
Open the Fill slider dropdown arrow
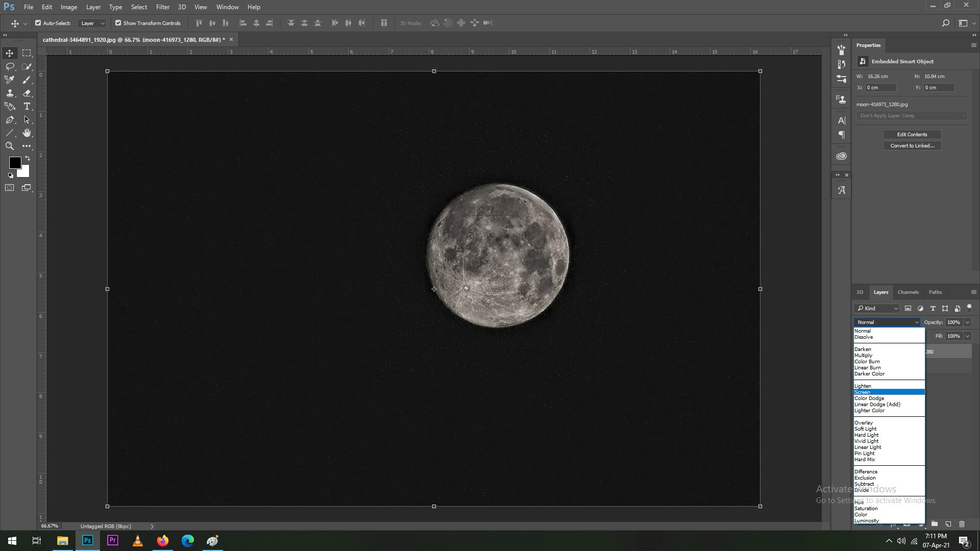[967, 336]
